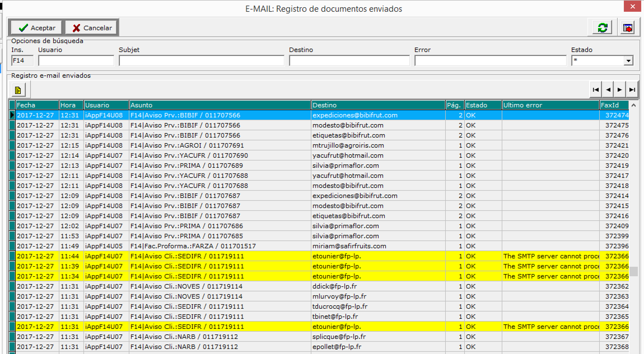Click the Cancelar button
Viewport: 644px width, 354px height.
point(91,28)
